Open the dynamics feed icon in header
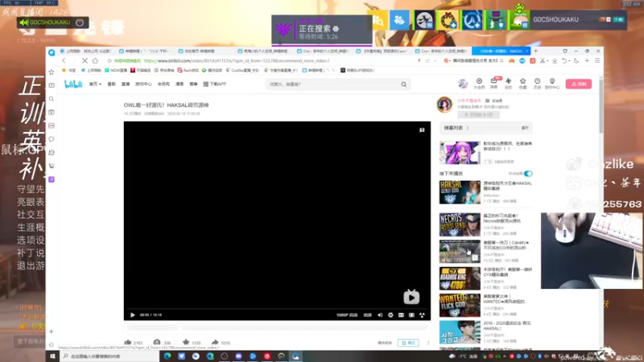The height and width of the screenshot is (362, 644). click(509, 84)
